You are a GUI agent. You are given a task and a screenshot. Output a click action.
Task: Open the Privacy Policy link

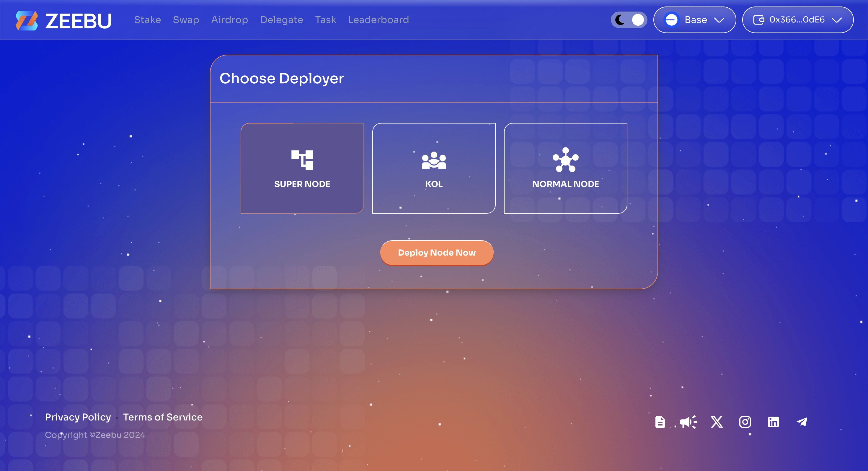(78, 417)
